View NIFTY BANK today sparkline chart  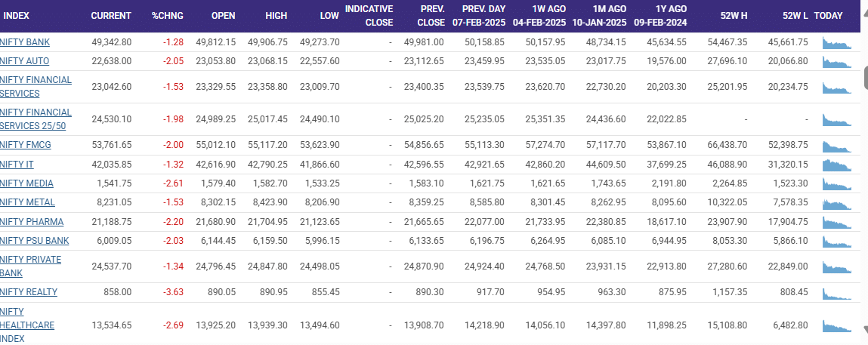coord(837,43)
